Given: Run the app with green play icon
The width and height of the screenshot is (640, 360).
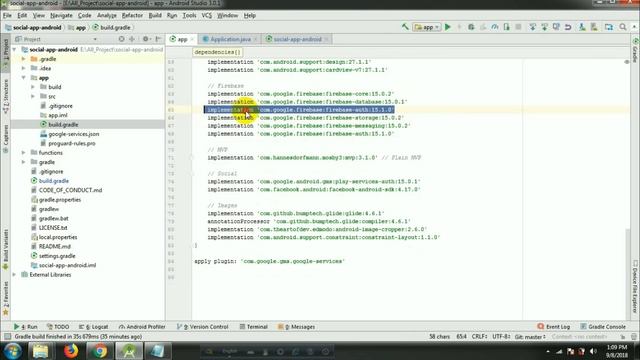Looking at the screenshot, I should click(448, 27).
